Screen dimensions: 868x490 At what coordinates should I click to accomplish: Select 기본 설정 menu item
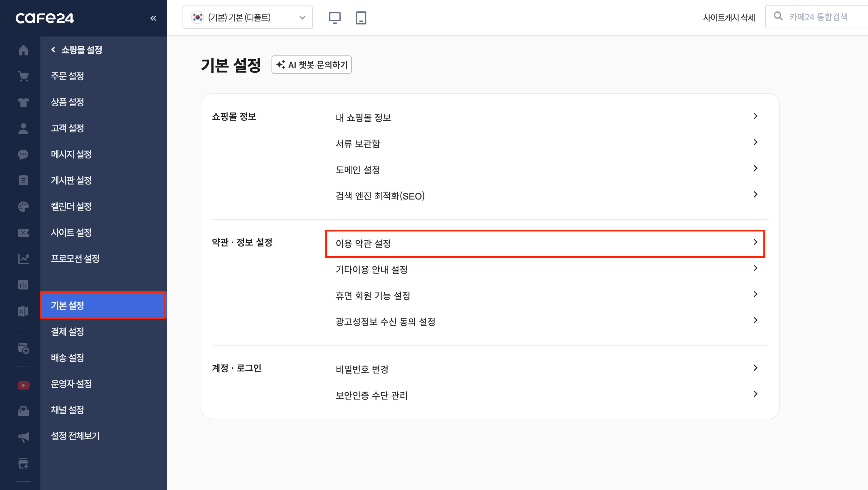point(103,305)
